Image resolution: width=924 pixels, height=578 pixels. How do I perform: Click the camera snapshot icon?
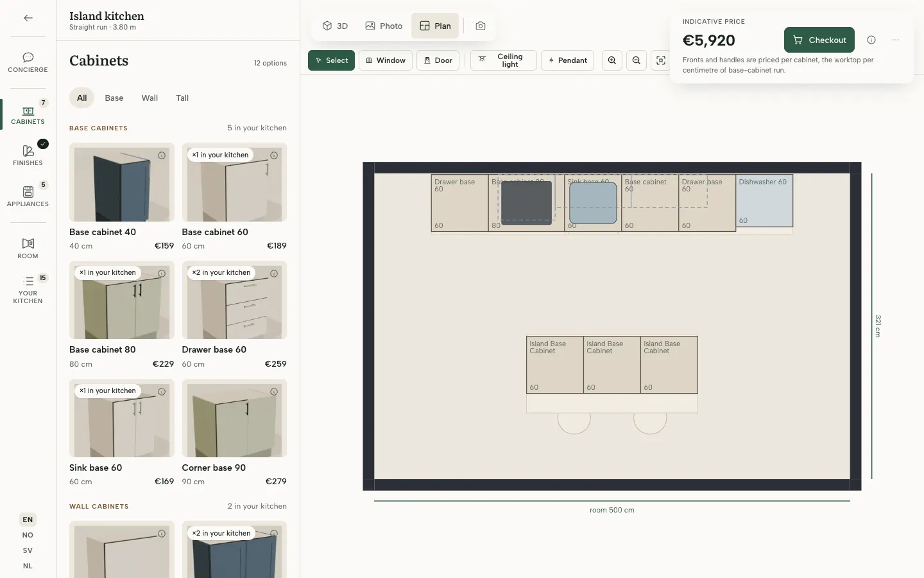pos(481,26)
